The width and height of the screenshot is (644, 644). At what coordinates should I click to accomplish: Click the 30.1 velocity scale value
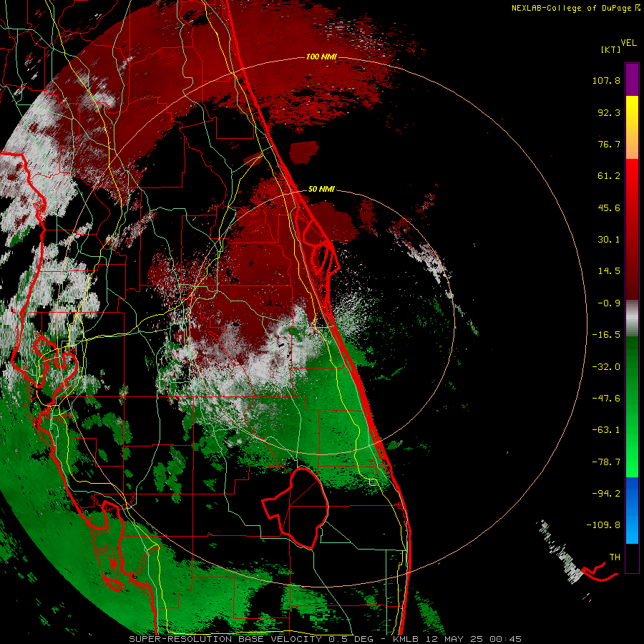click(x=609, y=240)
